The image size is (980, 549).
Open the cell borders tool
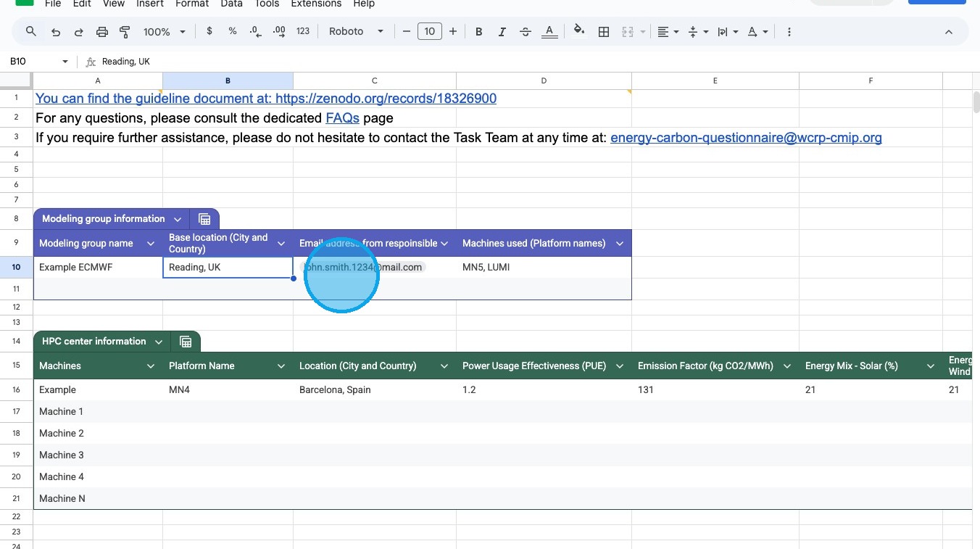pos(603,32)
